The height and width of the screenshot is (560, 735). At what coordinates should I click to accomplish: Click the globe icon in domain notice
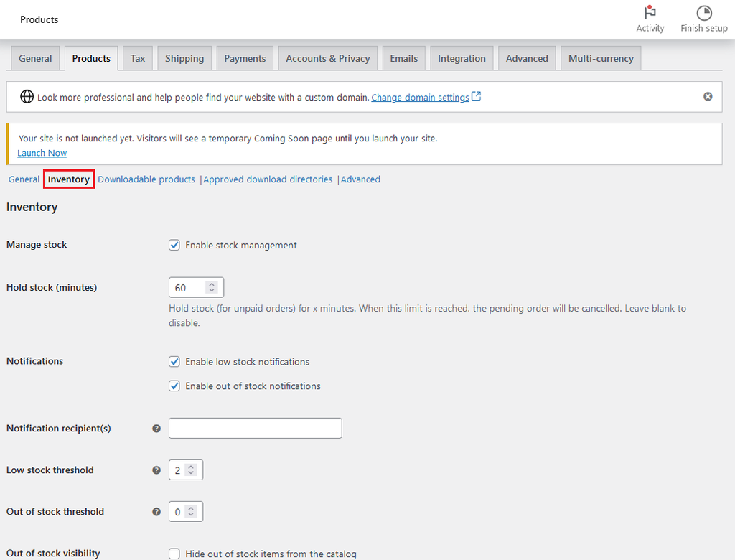coord(27,97)
